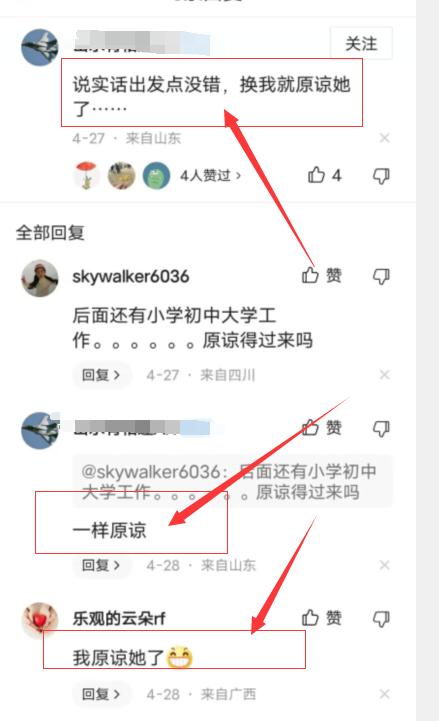Like skywalker6036's reply

click(321, 275)
